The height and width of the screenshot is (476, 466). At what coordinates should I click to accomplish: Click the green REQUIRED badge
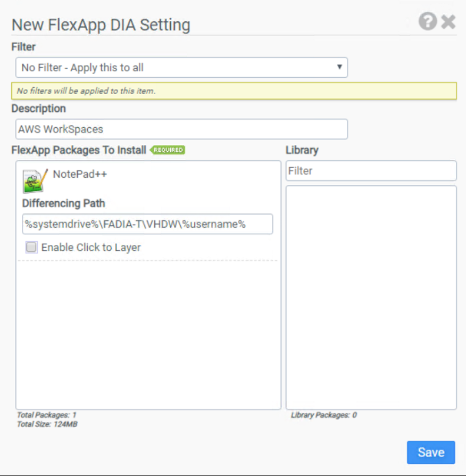pyautogui.click(x=168, y=150)
